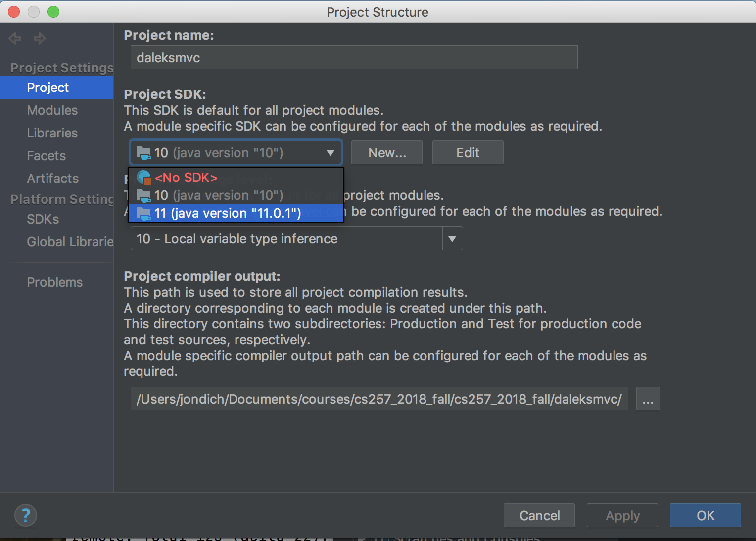The width and height of the screenshot is (756, 541).
Task: Select SDKs under Platform Settings
Action: click(43, 219)
